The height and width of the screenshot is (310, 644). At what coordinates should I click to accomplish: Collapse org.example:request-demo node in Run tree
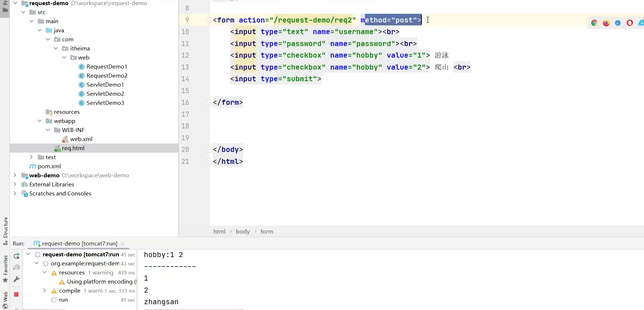pos(37,263)
